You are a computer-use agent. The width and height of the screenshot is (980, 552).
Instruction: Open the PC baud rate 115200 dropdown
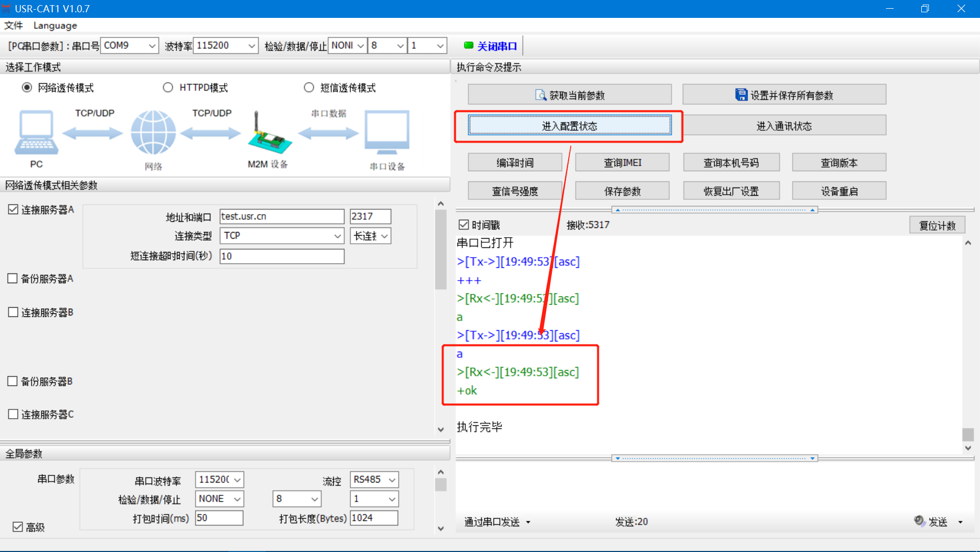[x=226, y=45]
